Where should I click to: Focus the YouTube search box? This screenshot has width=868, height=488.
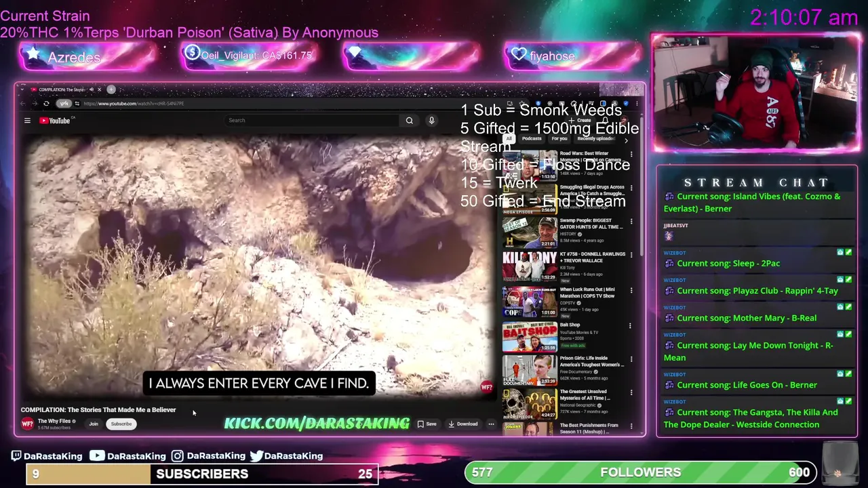312,121
